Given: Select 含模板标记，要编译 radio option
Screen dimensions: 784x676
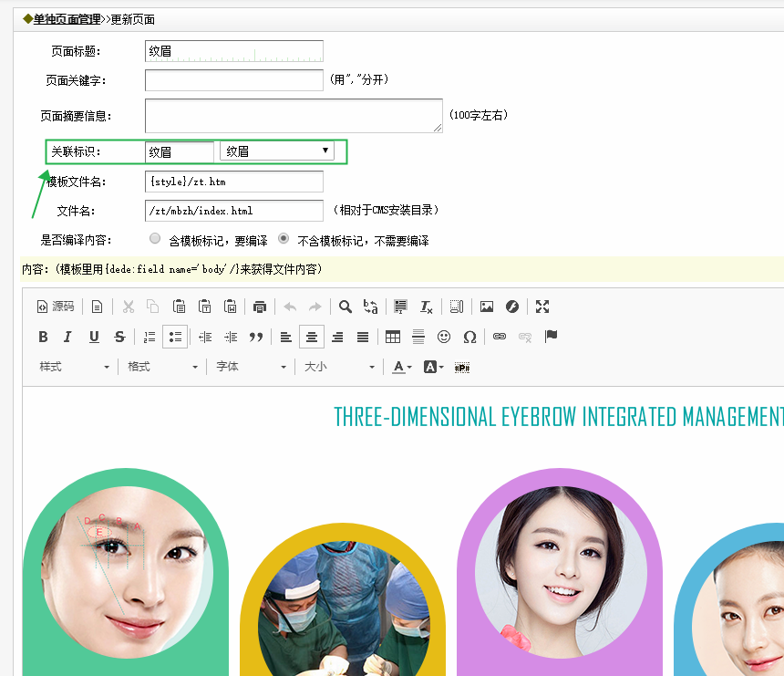Looking at the screenshot, I should coord(155,239).
